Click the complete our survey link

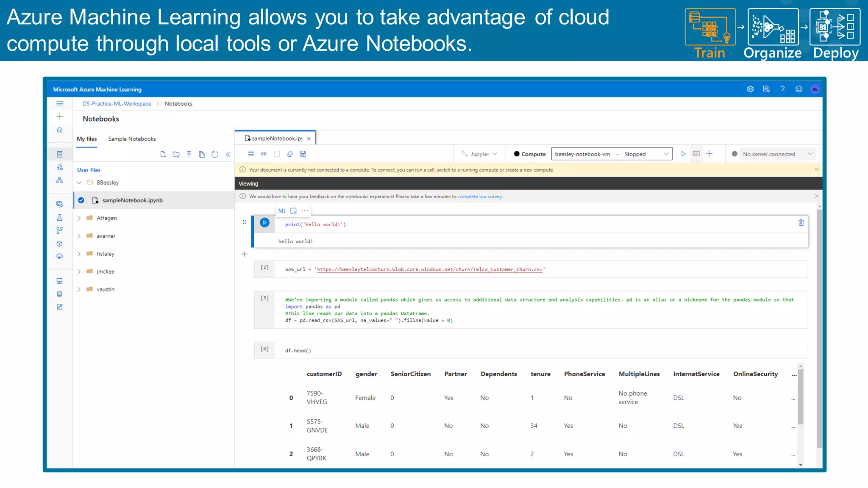coord(480,197)
